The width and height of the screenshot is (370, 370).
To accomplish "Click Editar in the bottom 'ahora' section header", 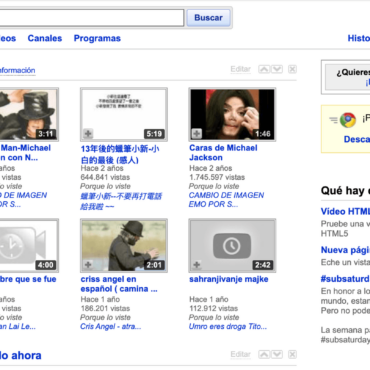I will (240, 354).
